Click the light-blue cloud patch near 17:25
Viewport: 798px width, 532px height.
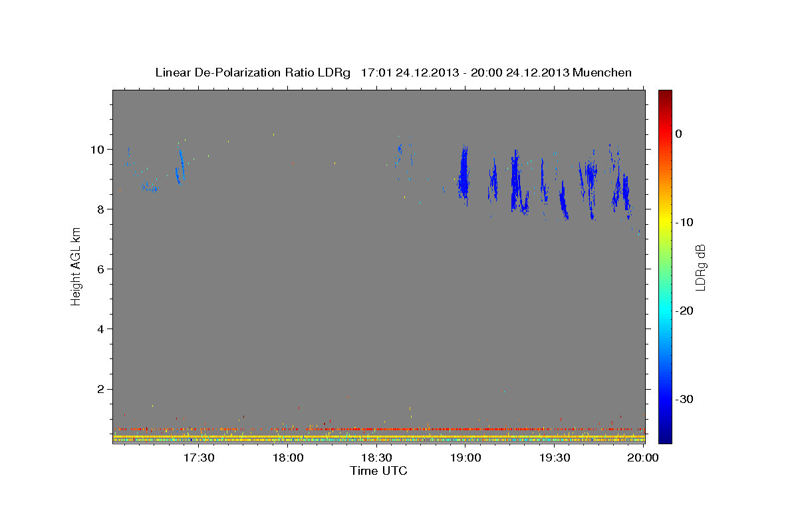[180, 167]
